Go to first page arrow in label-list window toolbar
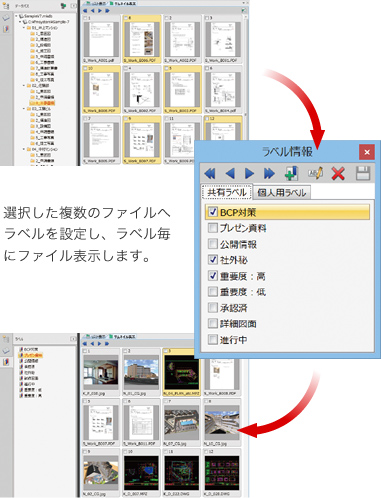 tap(85, 343)
